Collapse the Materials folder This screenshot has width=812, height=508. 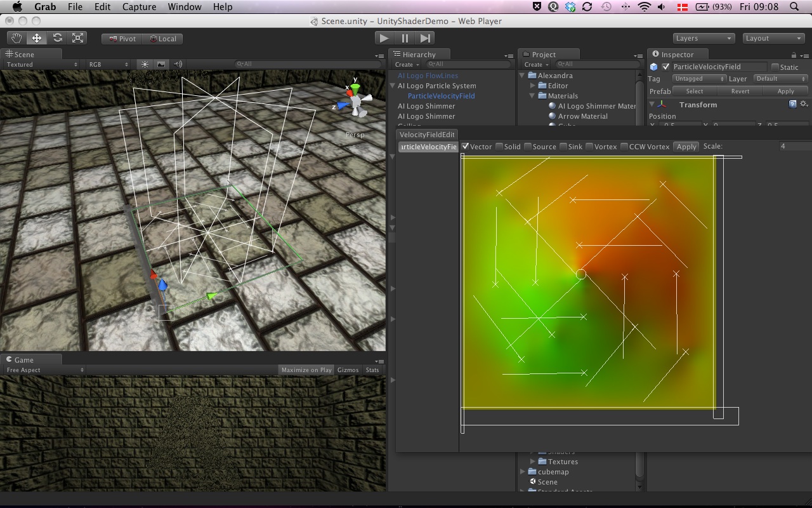[x=533, y=96]
